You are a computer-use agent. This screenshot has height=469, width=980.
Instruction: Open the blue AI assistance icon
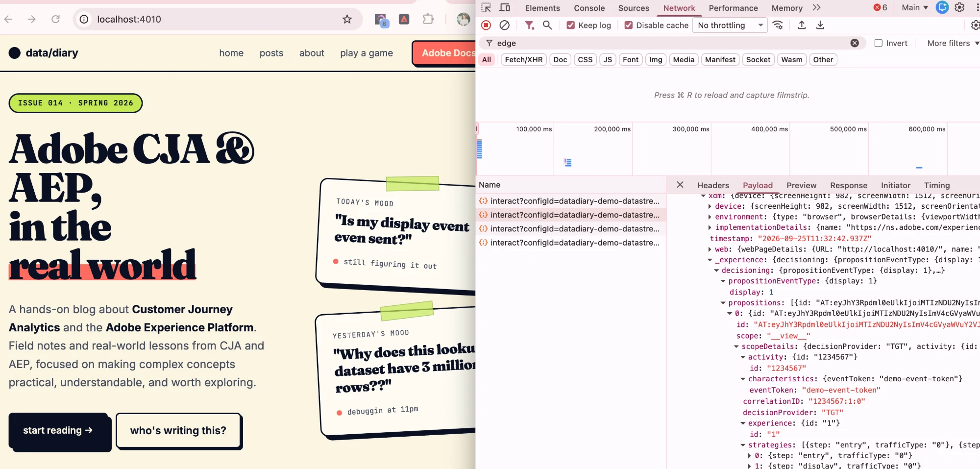[x=942, y=7]
